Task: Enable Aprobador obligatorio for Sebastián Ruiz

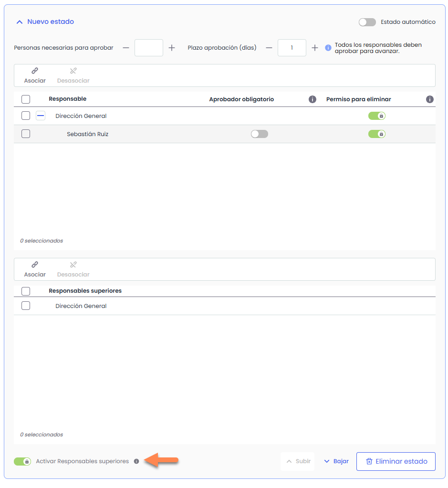Action: [260, 134]
